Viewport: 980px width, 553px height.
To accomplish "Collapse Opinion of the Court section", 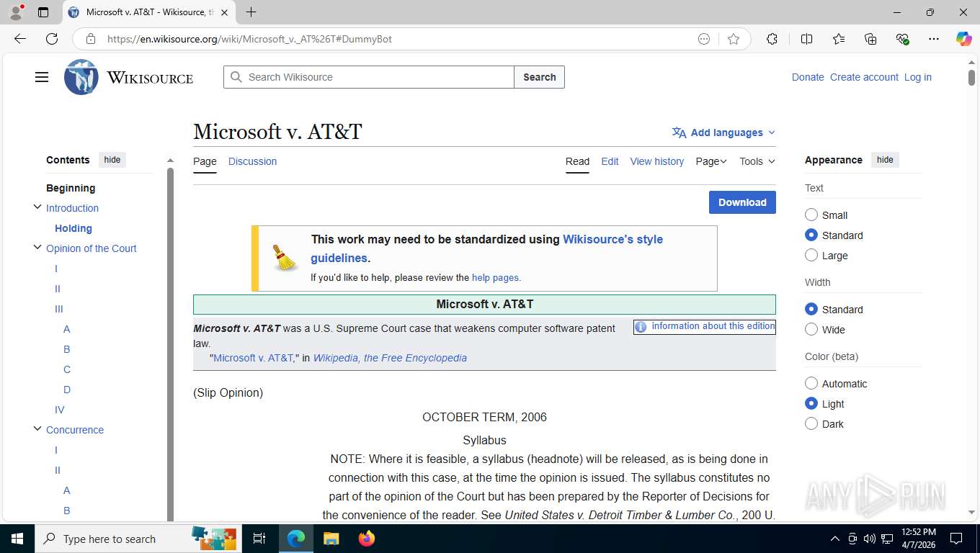I will (37, 248).
